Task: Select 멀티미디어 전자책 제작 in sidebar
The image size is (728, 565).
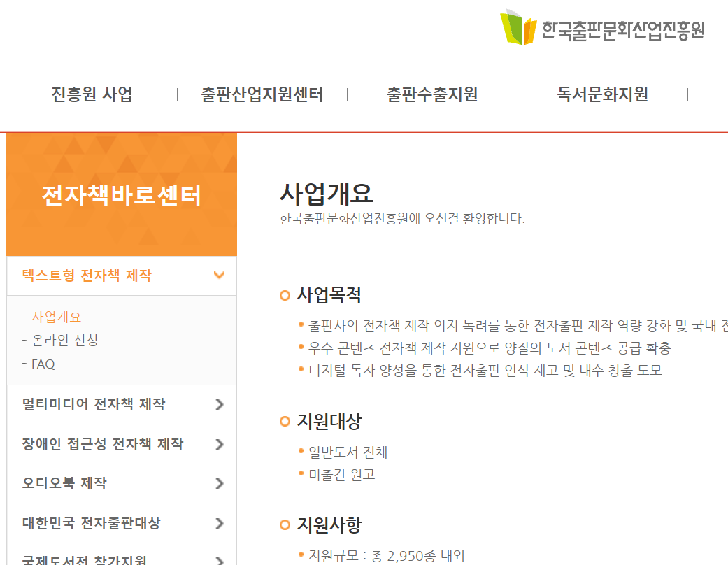Action: coord(93,404)
